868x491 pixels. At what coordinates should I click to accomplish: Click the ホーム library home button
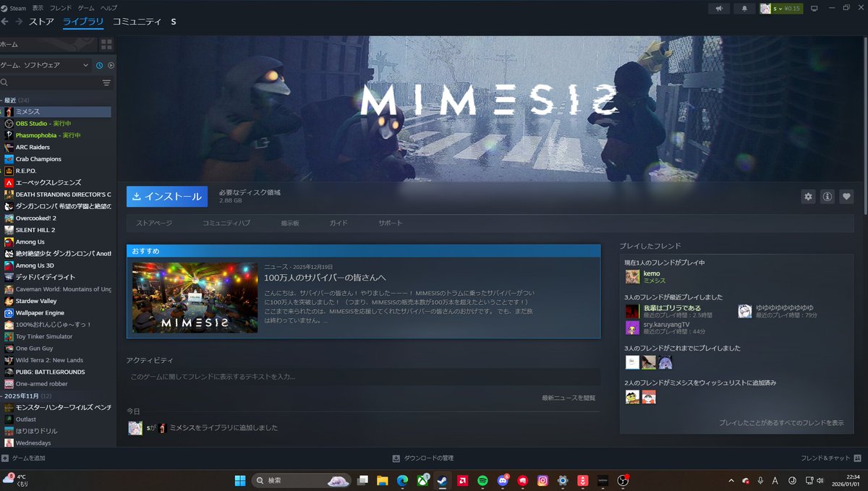49,44
